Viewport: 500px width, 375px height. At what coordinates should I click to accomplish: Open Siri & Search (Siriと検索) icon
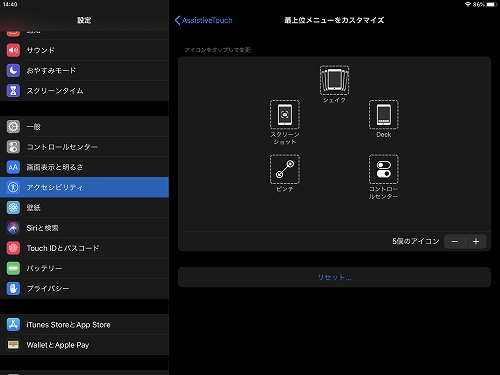[13, 228]
